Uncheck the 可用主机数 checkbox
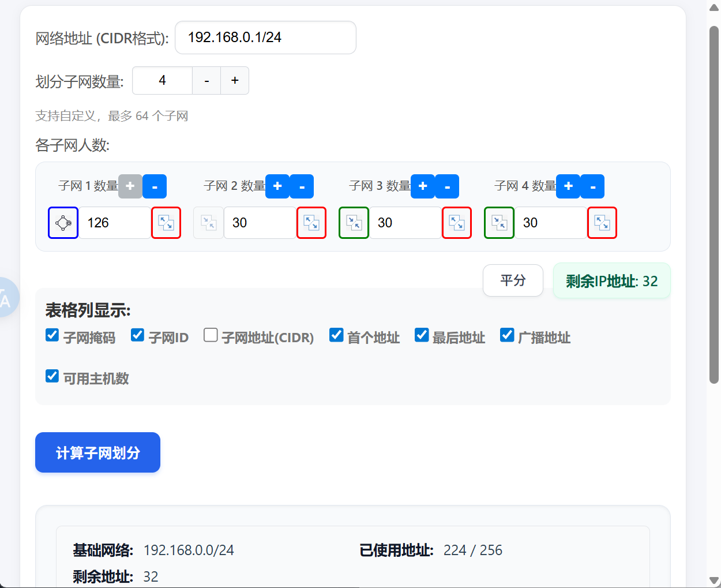Viewport: 721px width, 588px height. [52, 376]
